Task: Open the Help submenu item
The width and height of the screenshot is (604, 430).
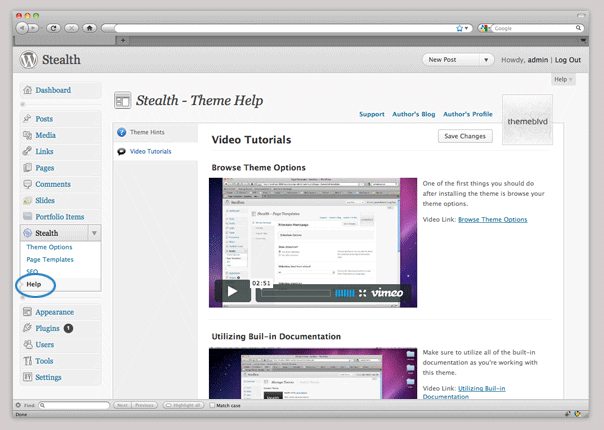Action: [34, 284]
